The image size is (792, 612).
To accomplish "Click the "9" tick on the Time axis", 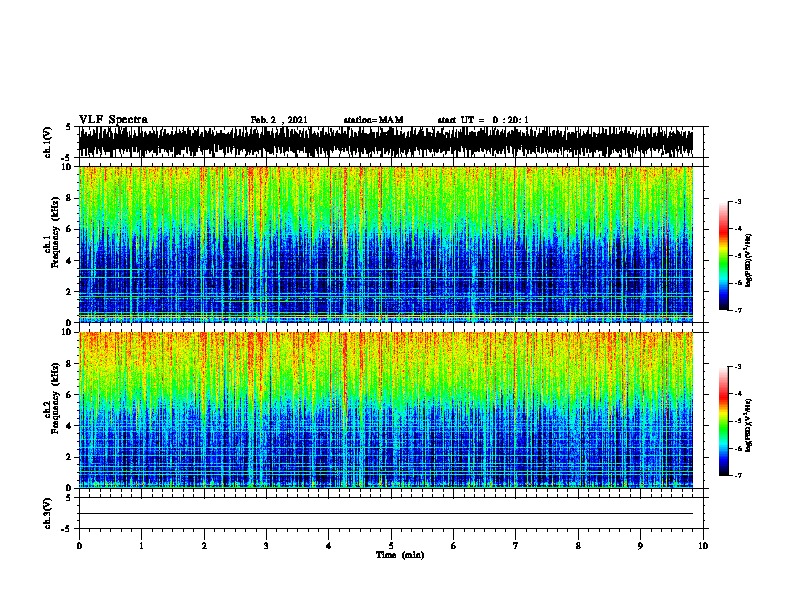I will [x=640, y=546].
